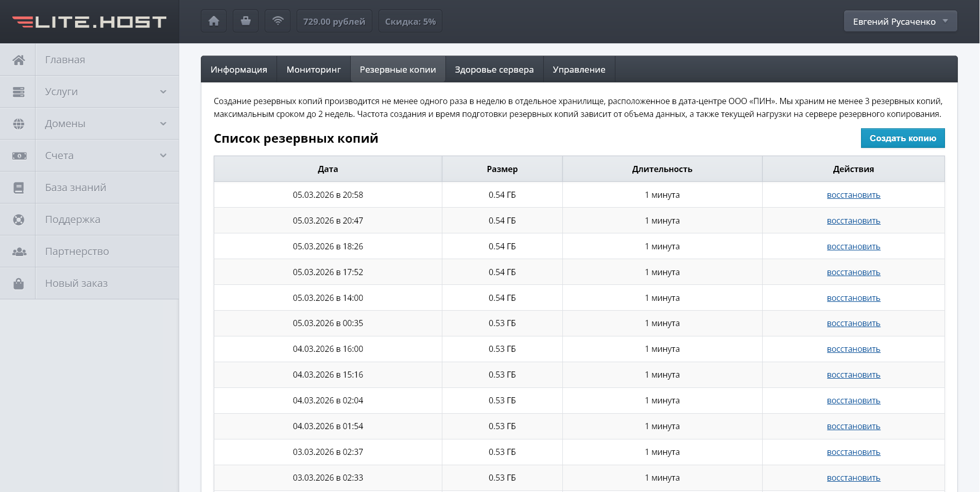
Task: Click the server icon beside Услуги
Action: point(19,92)
